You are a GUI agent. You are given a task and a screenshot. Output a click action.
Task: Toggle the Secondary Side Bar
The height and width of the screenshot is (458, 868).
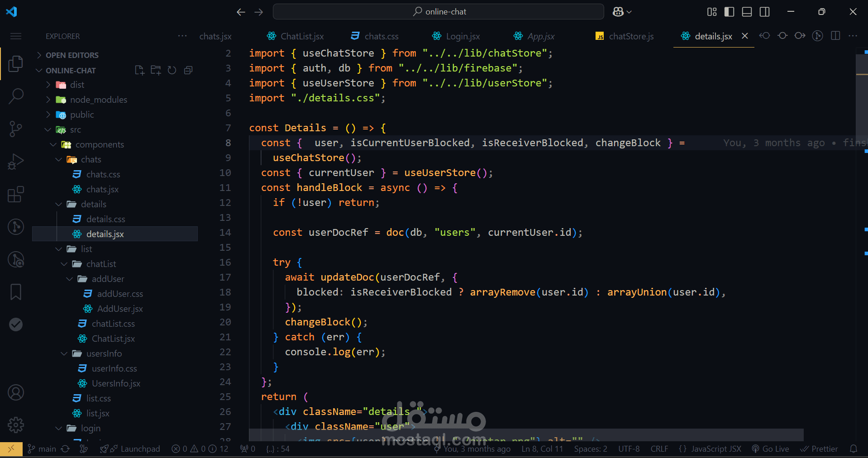click(765, 12)
